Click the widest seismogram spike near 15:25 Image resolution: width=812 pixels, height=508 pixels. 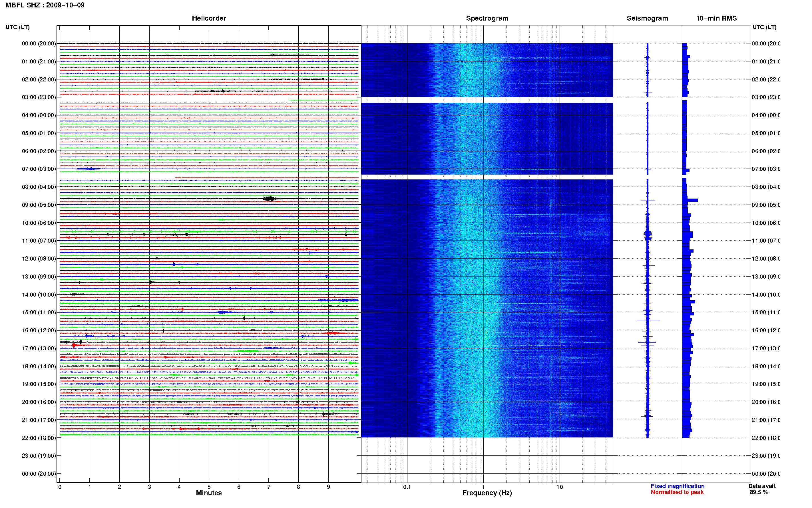click(648, 320)
